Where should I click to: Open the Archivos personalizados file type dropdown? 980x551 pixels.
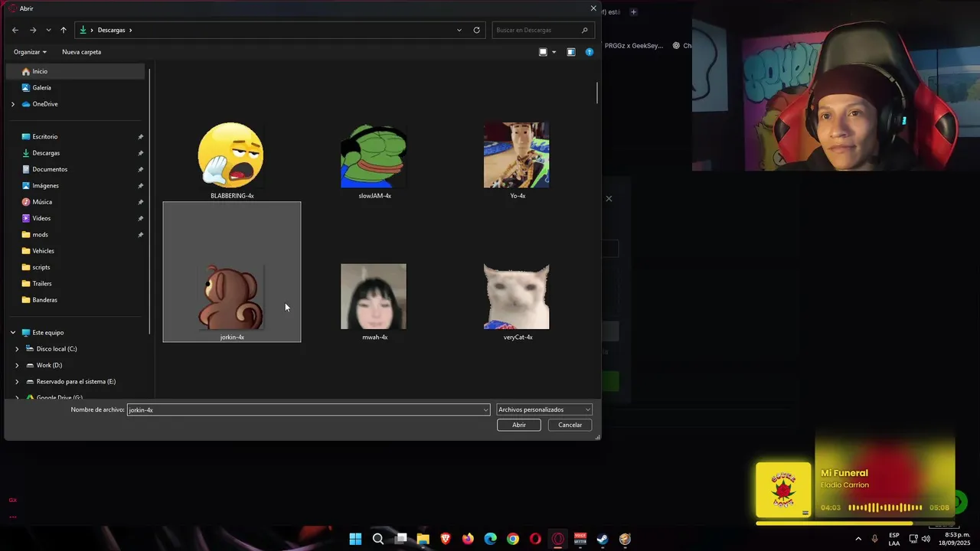pos(544,409)
